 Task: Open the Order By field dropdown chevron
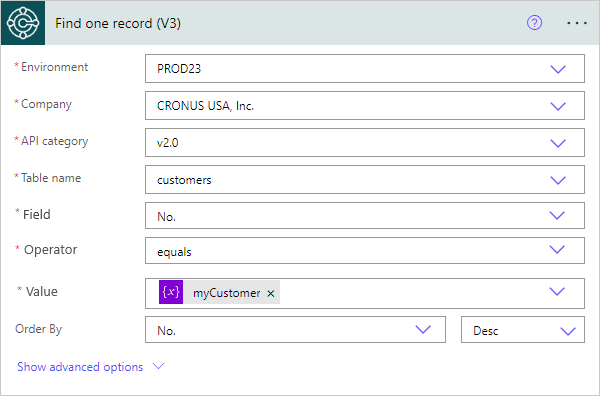tap(423, 329)
